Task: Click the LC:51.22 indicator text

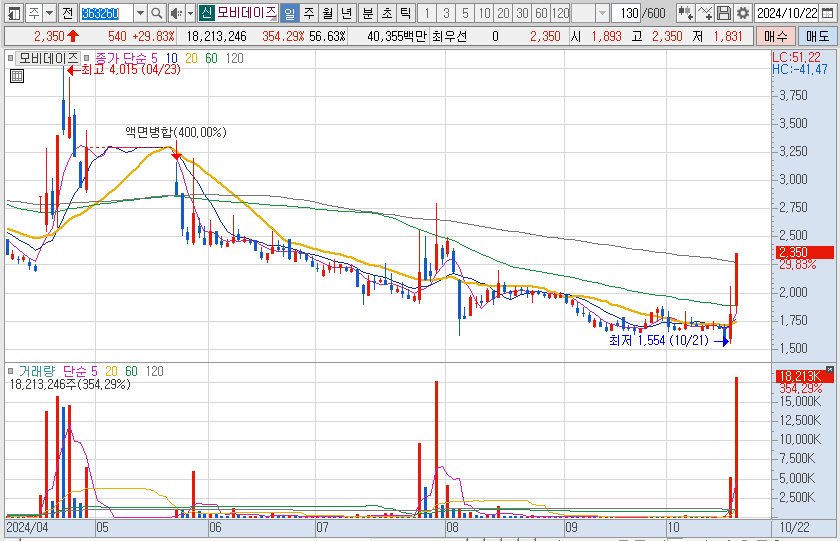Action: pyautogui.click(x=796, y=58)
